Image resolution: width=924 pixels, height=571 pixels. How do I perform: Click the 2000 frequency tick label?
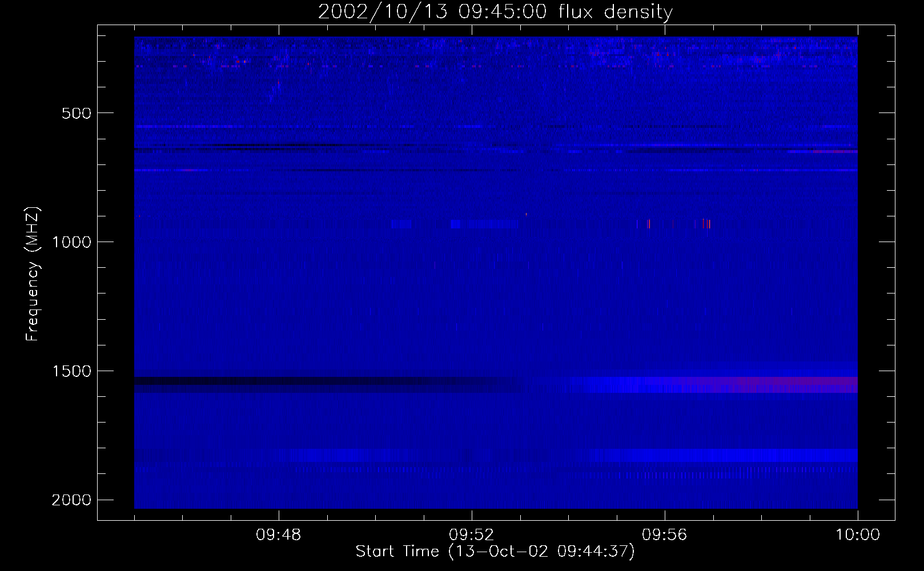(71, 500)
